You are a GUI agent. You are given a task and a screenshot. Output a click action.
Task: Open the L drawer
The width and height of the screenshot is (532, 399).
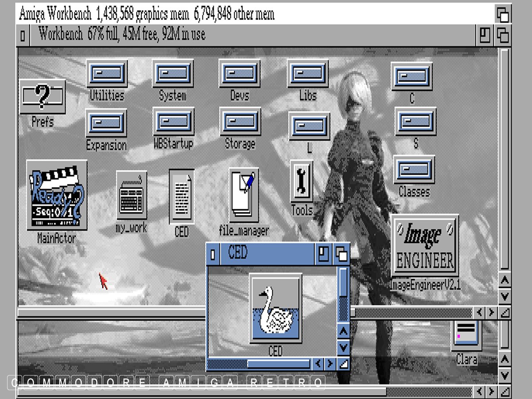pyautogui.click(x=309, y=126)
